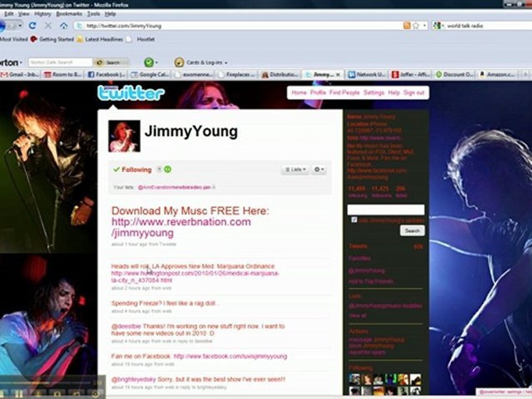This screenshot has width=532, height=399.
Task: Bookmark this page with the star icon
Action: point(416,25)
